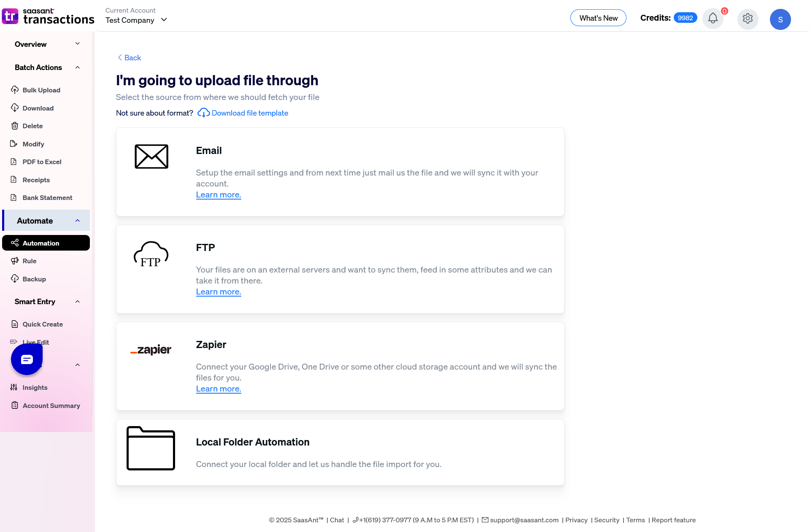This screenshot has width=810, height=532.
Task: Click the SaasAnt Transactions logo
Action: (x=48, y=16)
